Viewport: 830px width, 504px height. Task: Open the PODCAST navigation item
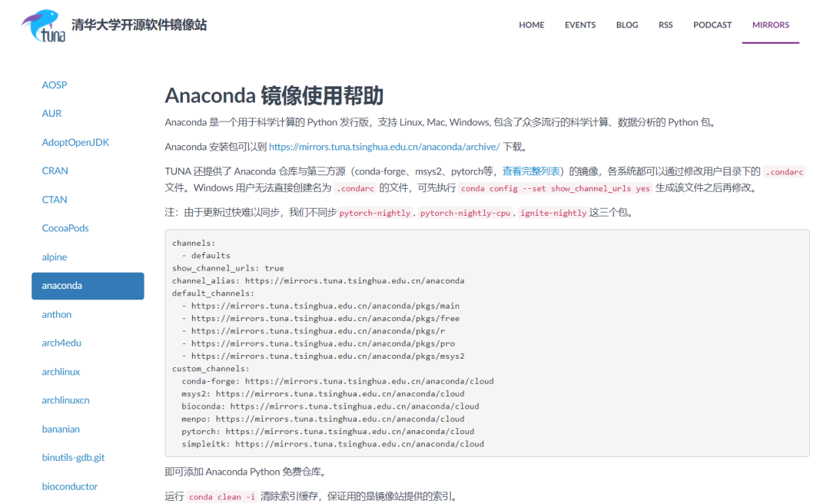pos(712,25)
